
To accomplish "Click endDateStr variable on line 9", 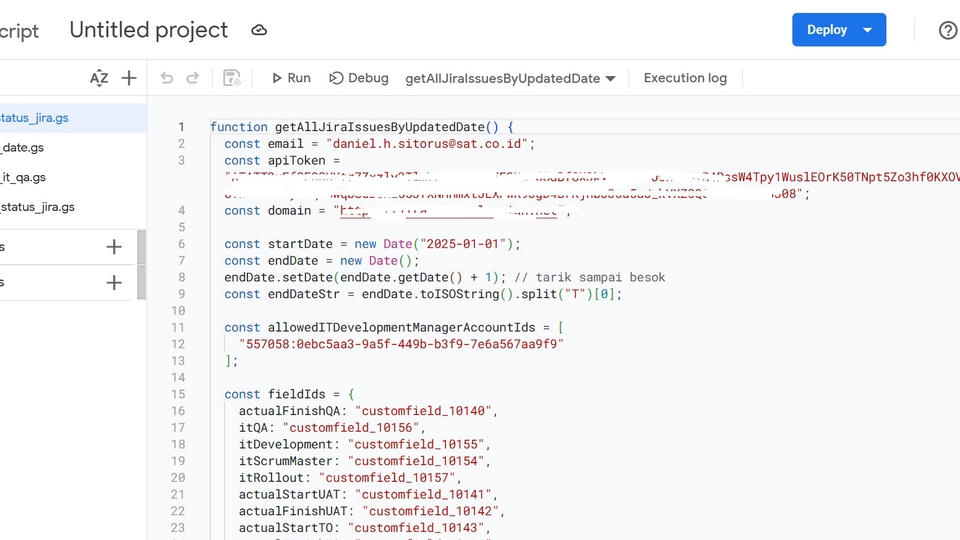I will (304, 294).
